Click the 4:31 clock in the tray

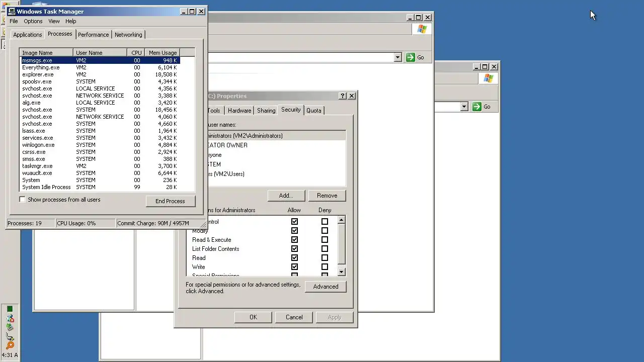click(x=10, y=355)
